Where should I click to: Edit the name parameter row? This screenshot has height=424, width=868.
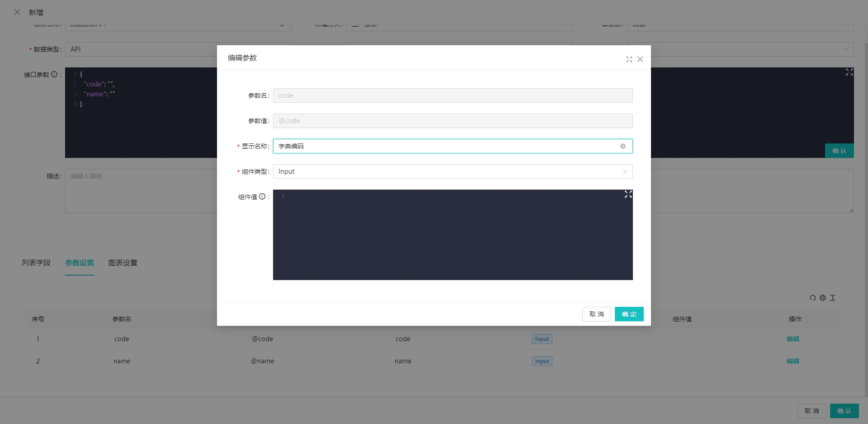(793, 361)
